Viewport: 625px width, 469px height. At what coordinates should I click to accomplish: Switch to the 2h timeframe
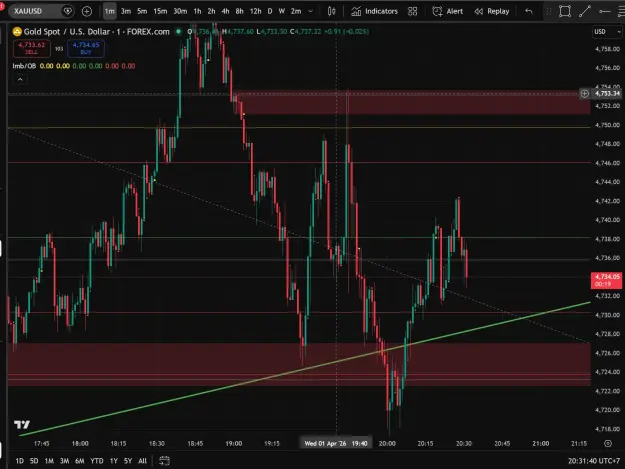pyautogui.click(x=211, y=11)
